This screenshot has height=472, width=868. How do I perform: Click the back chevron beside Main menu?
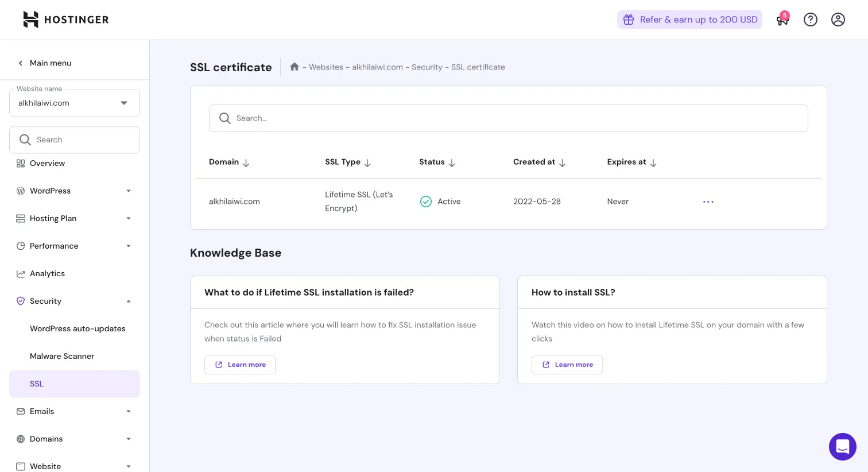(21, 63)
